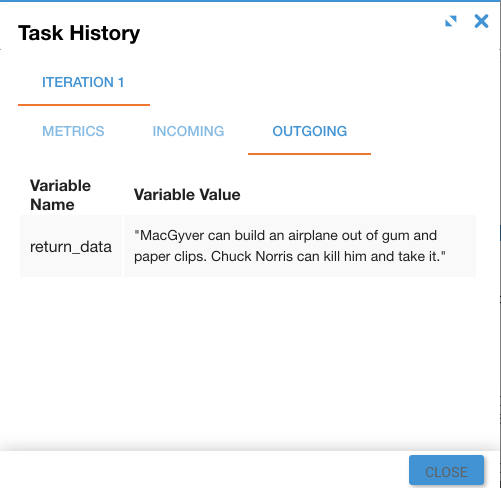Click the Variable Value column header

coord(187,195)
